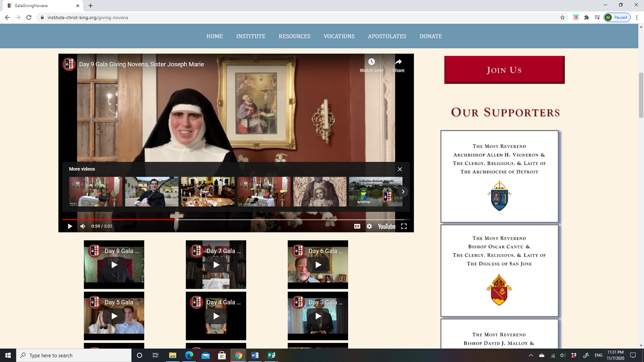Screen dimensions: 644x362
Task: Open the Chrome three-dot menu
Action: (637, 17)
